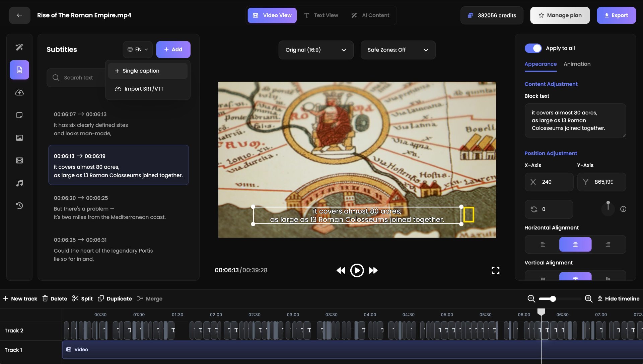Image resolution: width=643 pixels, height=364 pixels.
Task: Click the Export button
Action: pyautogui.click(x=616, y=15)
